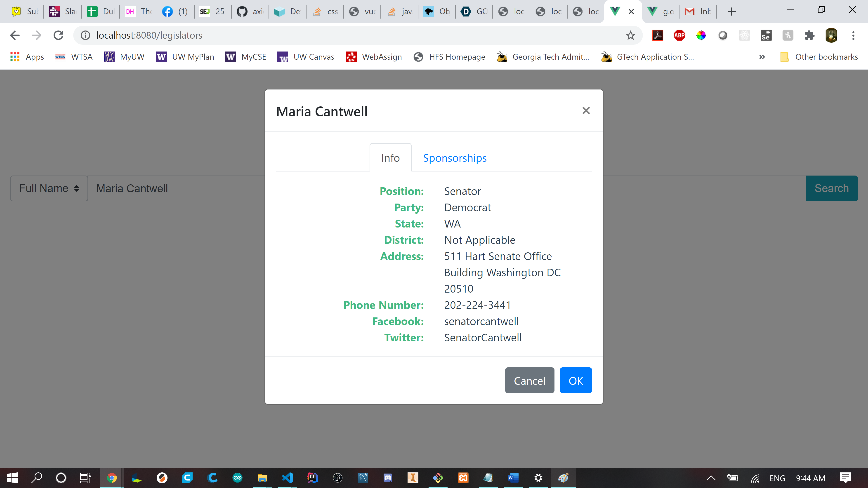The height and width of the screenshot is (488, 868).
Task: Click the legislator name search field
Action: pyautogui.click(x=175, y=188)
